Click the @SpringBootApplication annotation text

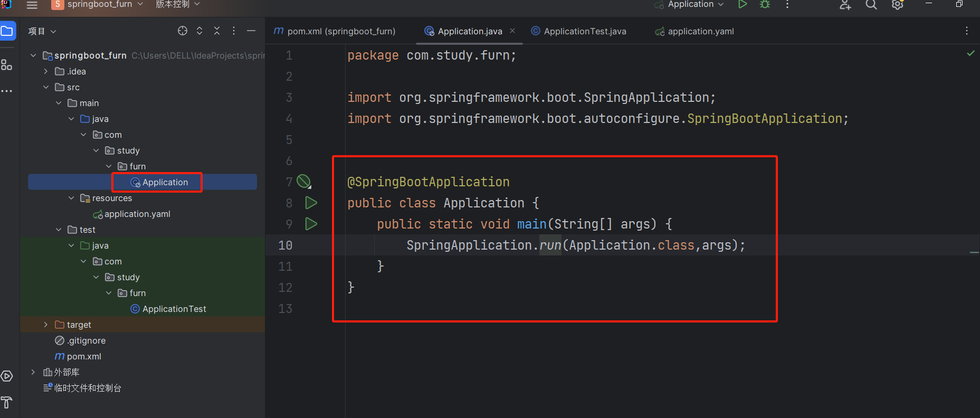point(429,182)
